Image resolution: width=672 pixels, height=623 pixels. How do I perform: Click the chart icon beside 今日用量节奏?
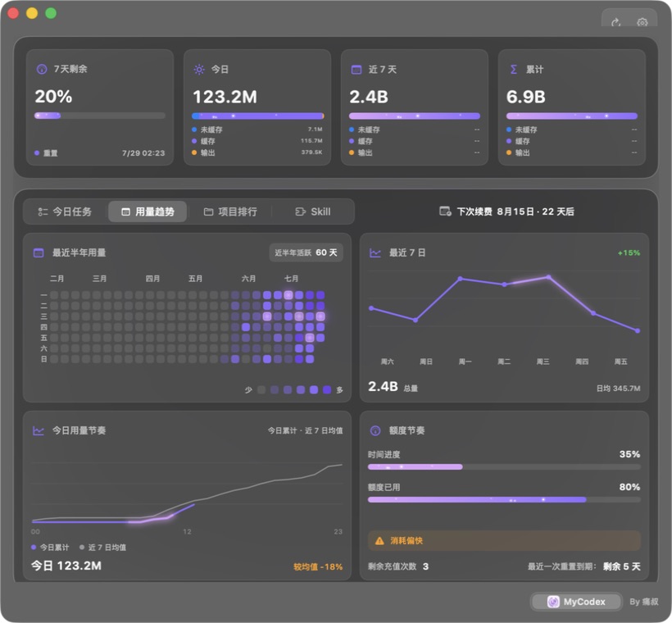point(39,430)
